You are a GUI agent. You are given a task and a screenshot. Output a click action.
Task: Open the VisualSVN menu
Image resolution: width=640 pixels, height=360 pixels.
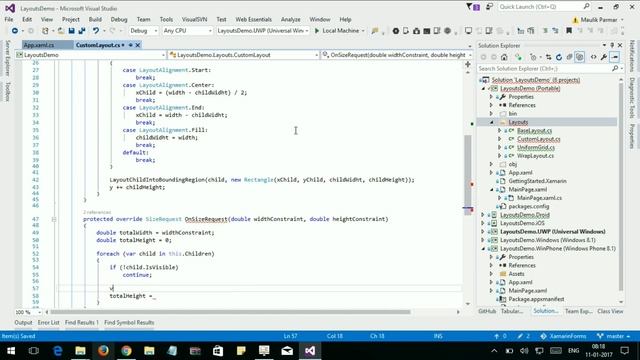pyautogui.click(x=194, y=19)
